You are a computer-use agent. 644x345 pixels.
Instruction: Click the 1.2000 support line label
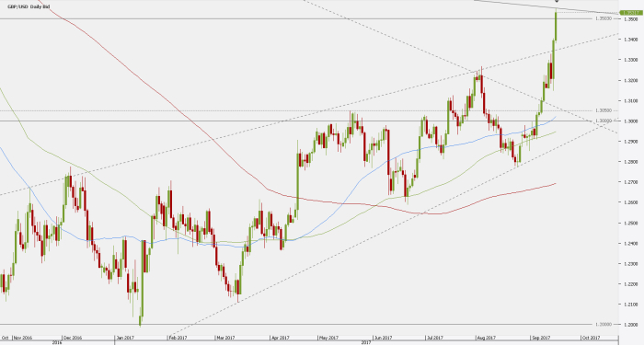[x=604, y=325]
